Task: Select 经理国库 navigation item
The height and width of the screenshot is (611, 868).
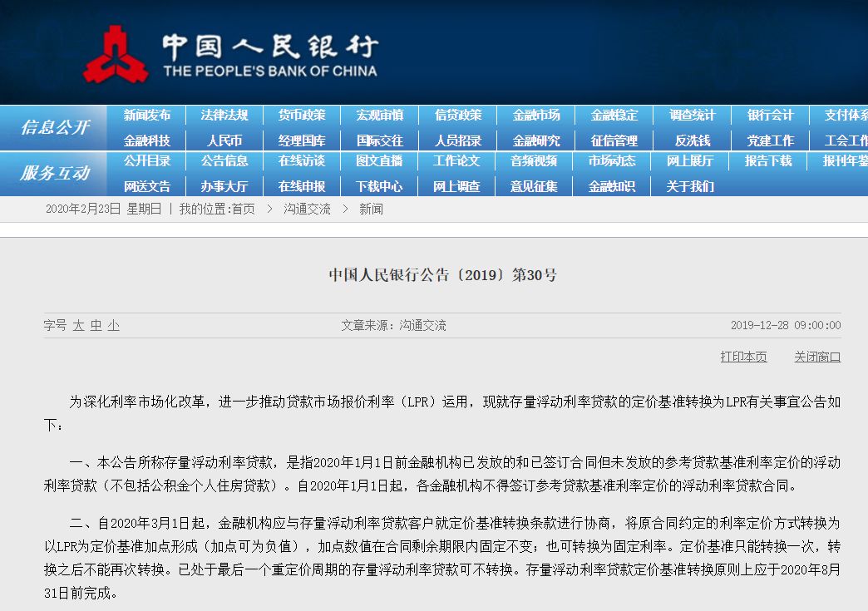Action: pyautogui.click(x=303, y=140)
